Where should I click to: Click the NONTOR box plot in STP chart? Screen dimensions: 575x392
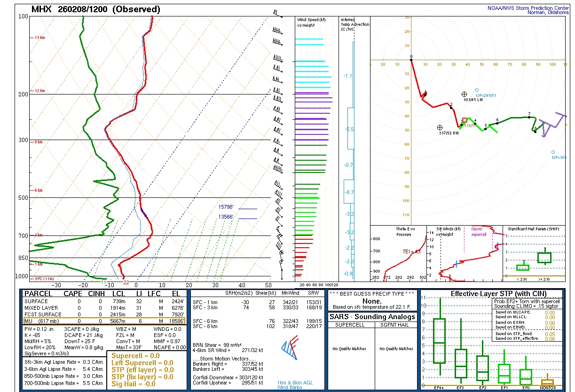pyautogui.click(x=547, y=382)
